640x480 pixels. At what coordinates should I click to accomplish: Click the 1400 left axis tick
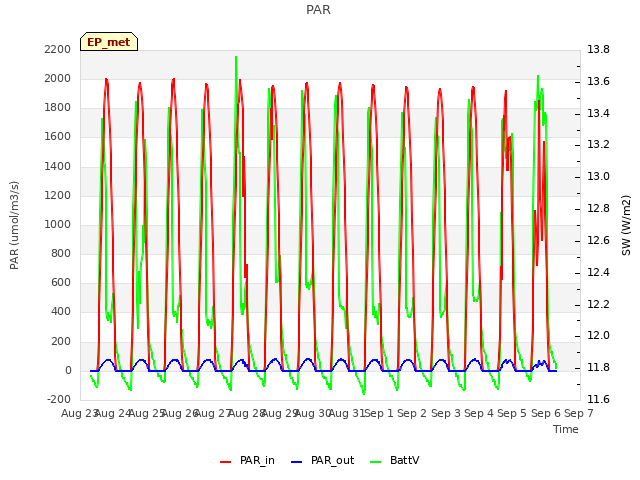58,166
